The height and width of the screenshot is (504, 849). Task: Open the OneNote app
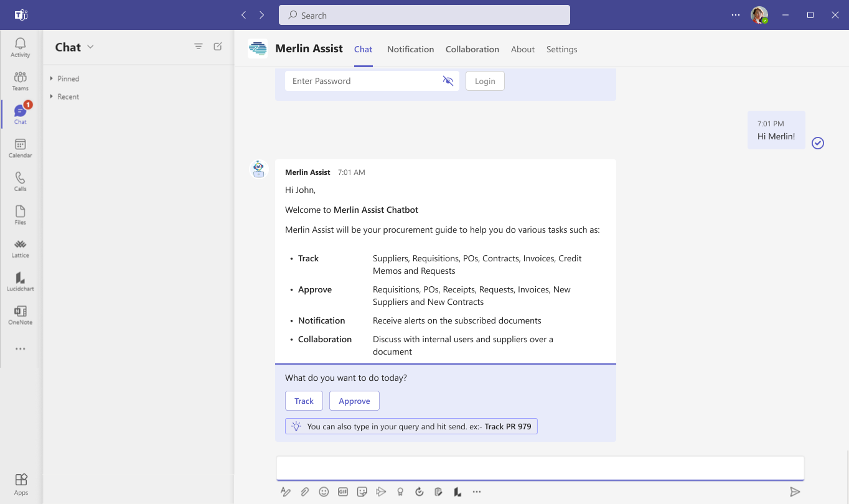(x=21, y=315)
